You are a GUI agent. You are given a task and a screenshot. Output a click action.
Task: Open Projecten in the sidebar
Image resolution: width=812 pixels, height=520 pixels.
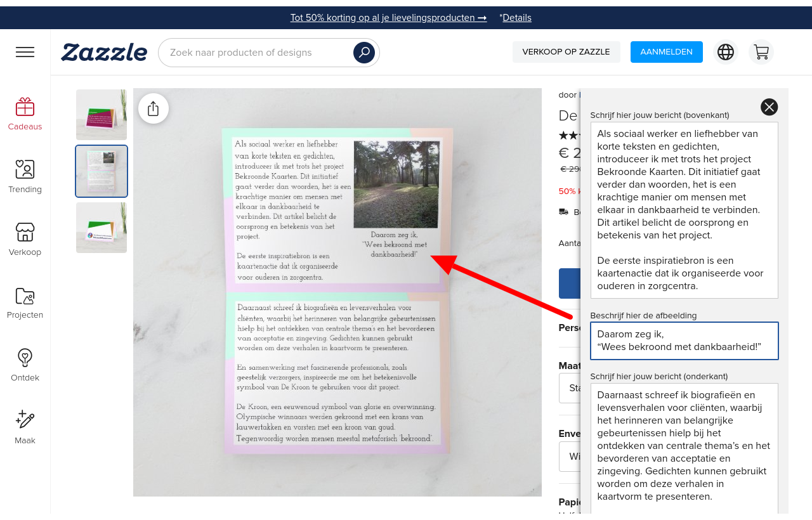coord(25,302)
